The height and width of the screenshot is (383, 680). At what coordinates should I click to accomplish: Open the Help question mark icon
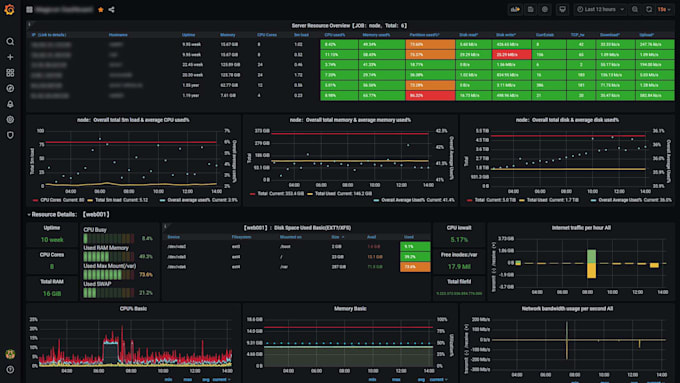pyautogui.click(x=10, y=370)
